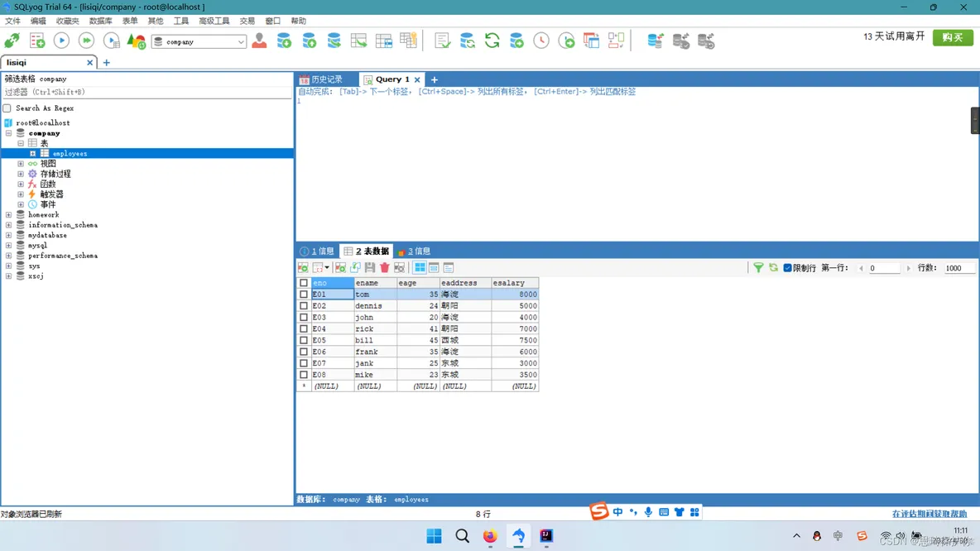
Task: Add a new connection tab plus button
Action: [106, 63]
